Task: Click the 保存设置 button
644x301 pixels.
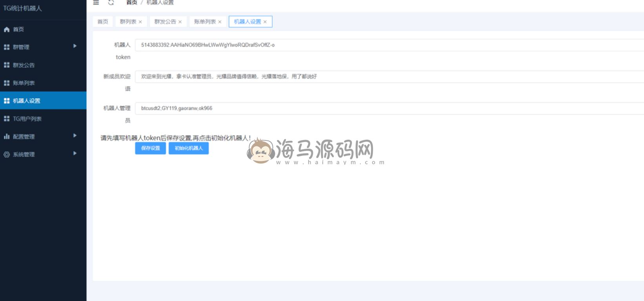Action: [x=151, y=148]
